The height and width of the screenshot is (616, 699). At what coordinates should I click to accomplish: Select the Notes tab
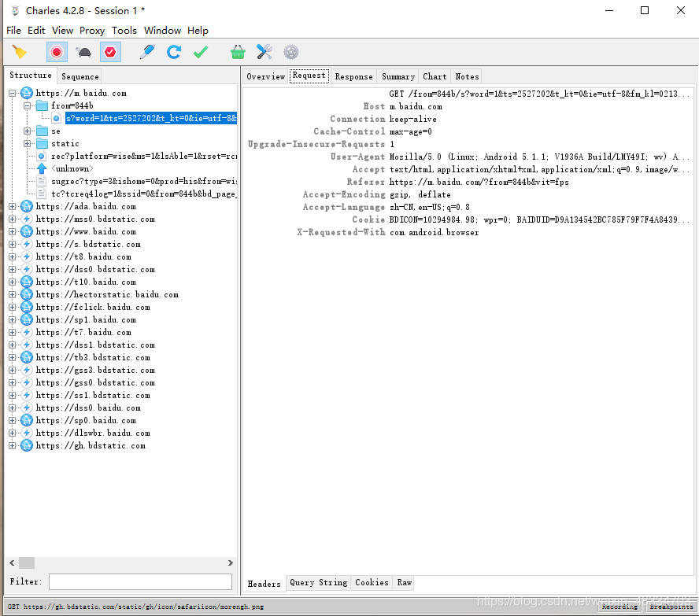click(467, 76)
